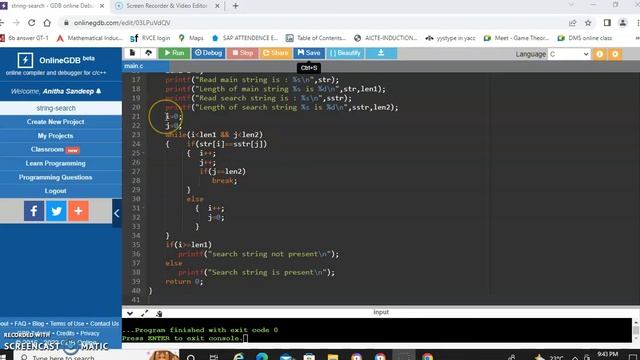The width and height of the screenshot is (640, 360).
Task: Share on Facebook
Action: (x=34, y=211)
